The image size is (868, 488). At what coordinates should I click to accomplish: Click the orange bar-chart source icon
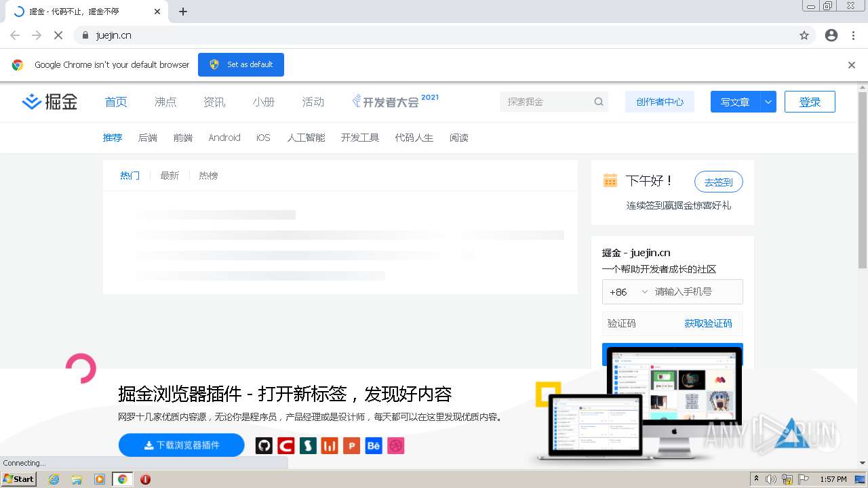(x=330, y=445)
